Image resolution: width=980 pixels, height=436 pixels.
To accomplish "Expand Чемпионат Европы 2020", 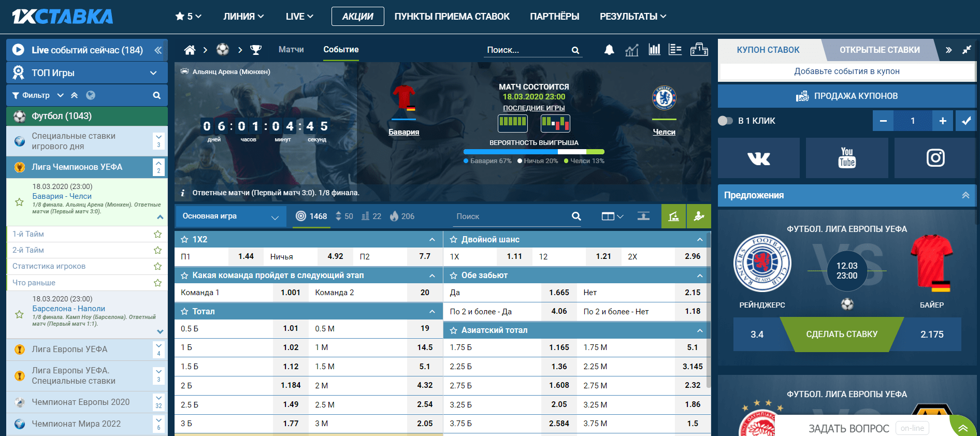I will [158, 402].
